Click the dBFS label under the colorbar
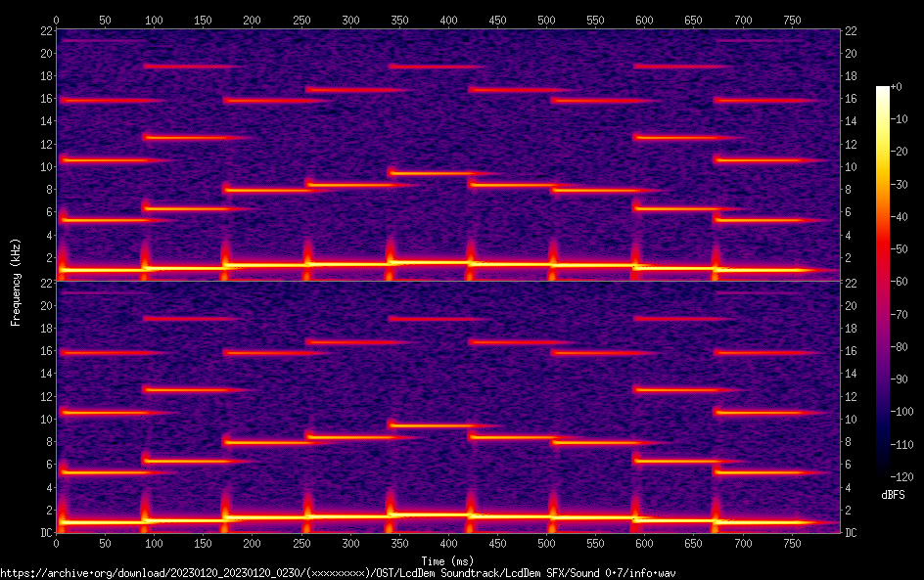This screenshot has height=580, width=924. click(x=893, y=496)
